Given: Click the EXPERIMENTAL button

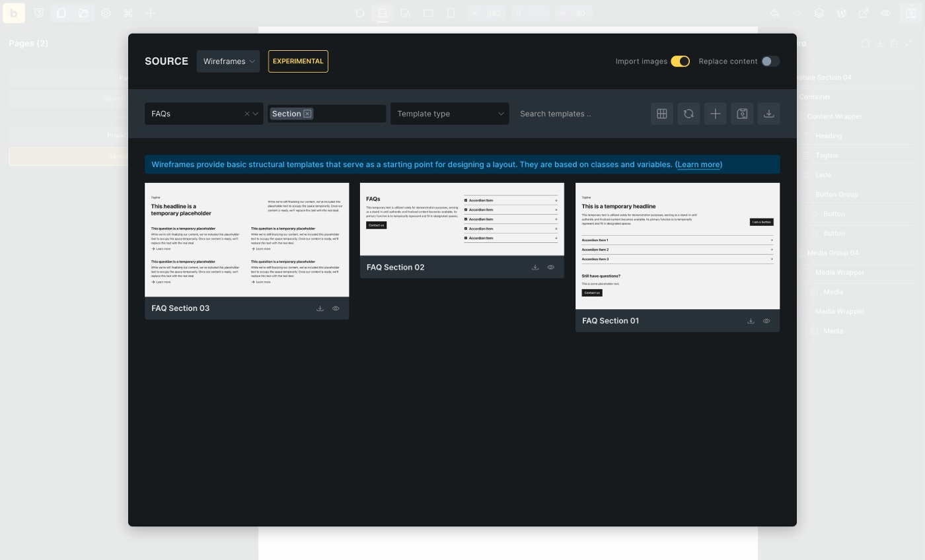Looking at the screenshot, I should point(298,61).
